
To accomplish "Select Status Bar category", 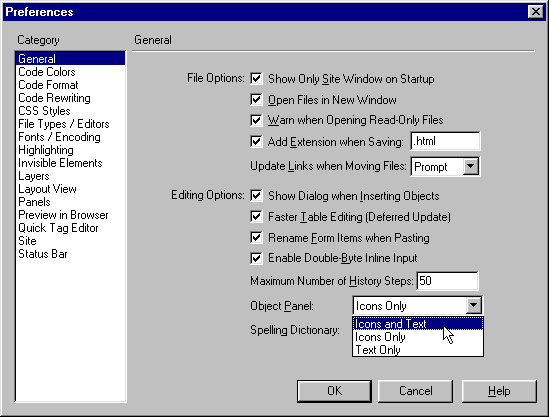I will click(x=43, y=253).
